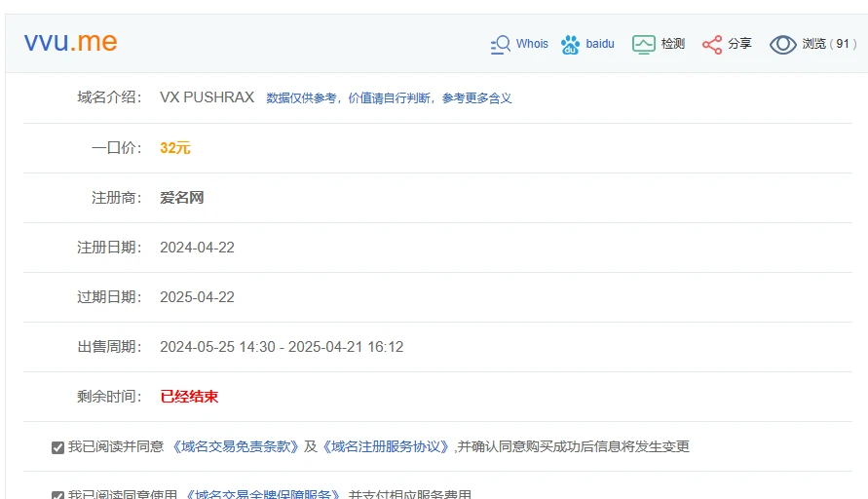Click the Baidu paw icon
This screenshot has width=868, height=499.
(570, 44)
